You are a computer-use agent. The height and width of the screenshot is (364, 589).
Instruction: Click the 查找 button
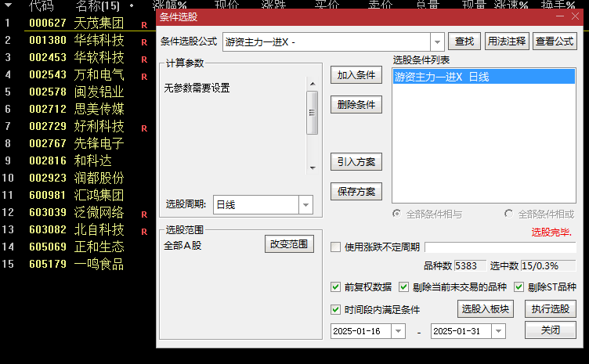coord(464,41)
